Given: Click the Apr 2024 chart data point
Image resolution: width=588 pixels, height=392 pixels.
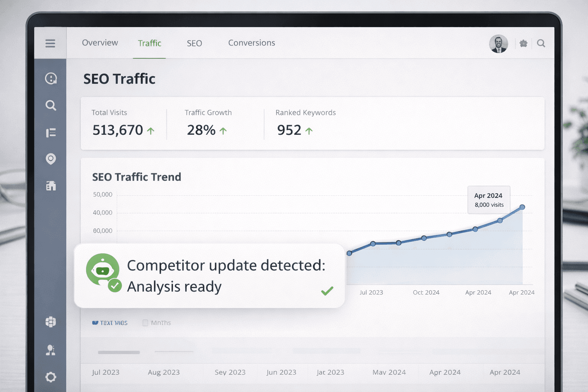Looking at the screenshot, I should pos(522,207).
